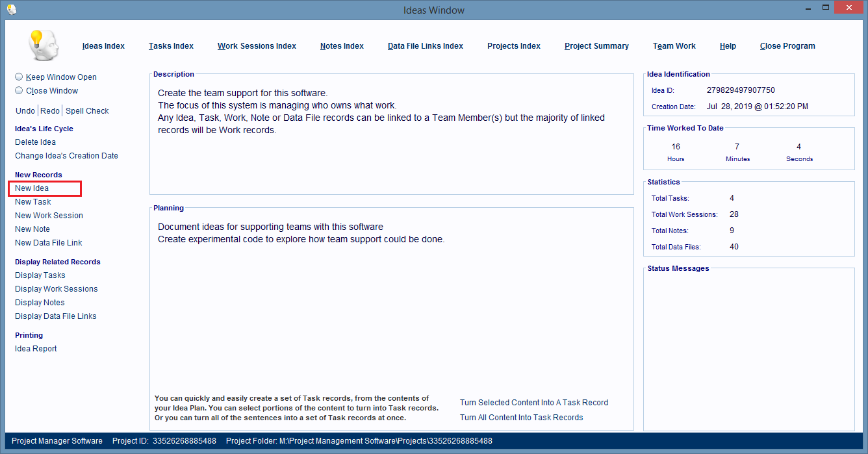
Task: Close the Ideas Window with the X button
Action: (x=850, y=8)
